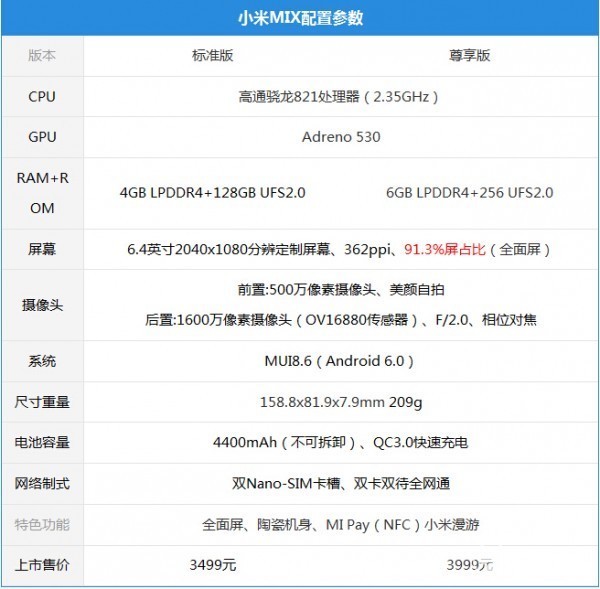Click the 前置:500万像素摄像头 line

tap(341, 290)
